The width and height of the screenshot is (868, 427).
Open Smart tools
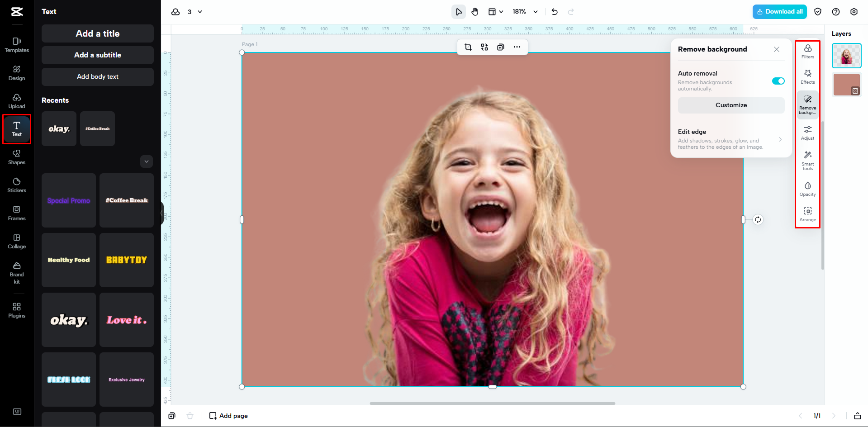click(807, 159)
